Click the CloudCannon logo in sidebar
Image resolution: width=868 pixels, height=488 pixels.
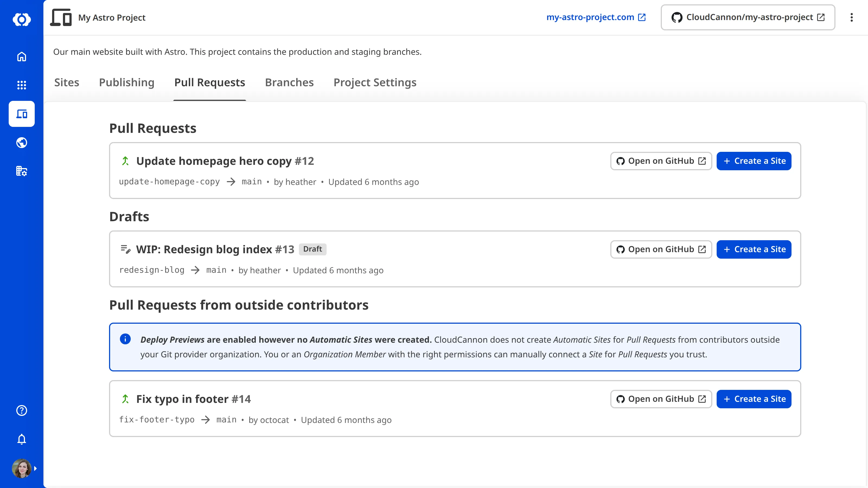(22, 20)
